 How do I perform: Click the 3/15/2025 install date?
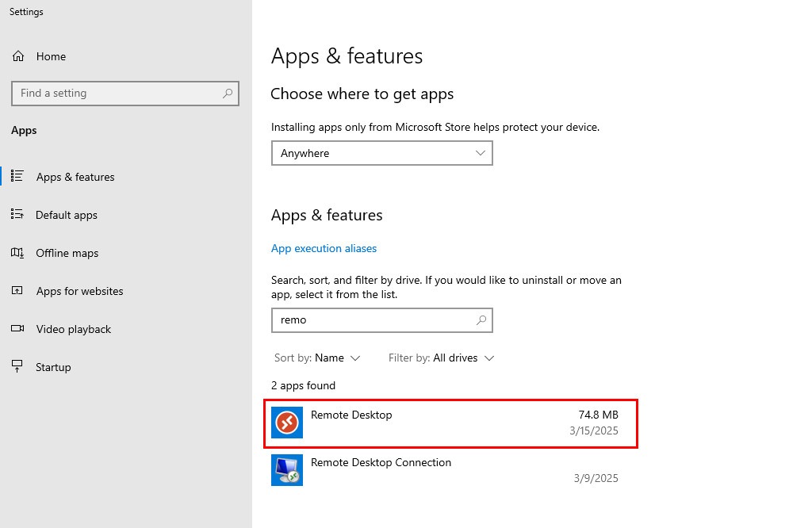tap(594, 430)
